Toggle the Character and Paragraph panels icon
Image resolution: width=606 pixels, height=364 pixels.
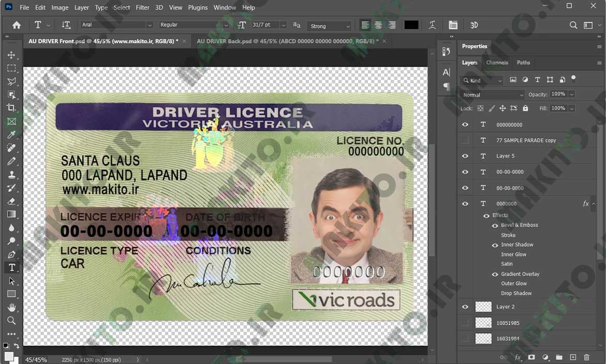[453, 25]
